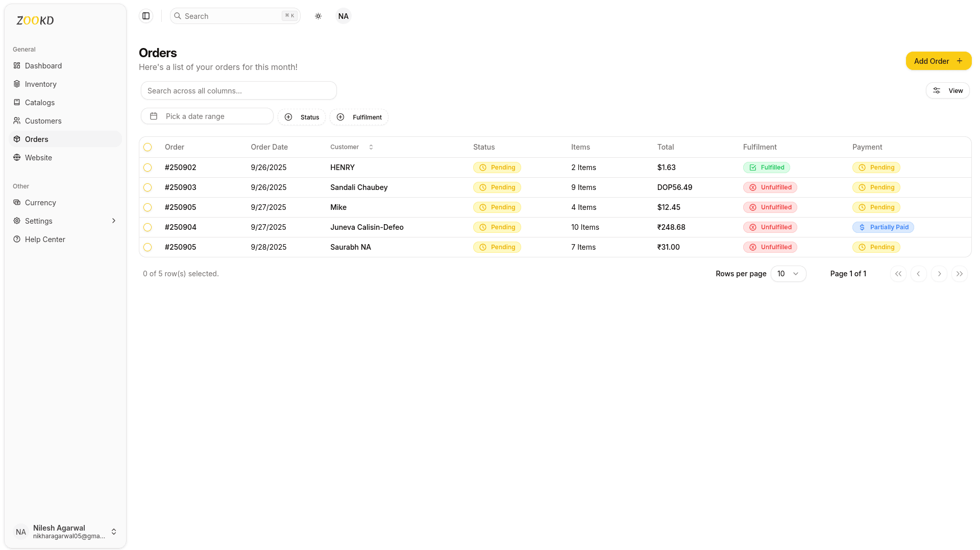Jump to last page with double-arrow icon
Viewport: 980px width, 550px height.
tap(960, 274)
